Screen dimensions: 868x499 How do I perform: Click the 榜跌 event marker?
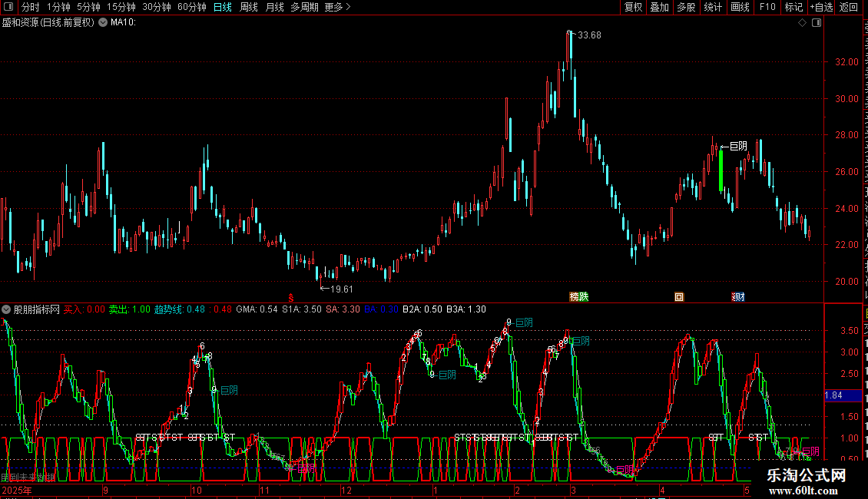click(x=579, y=297)
